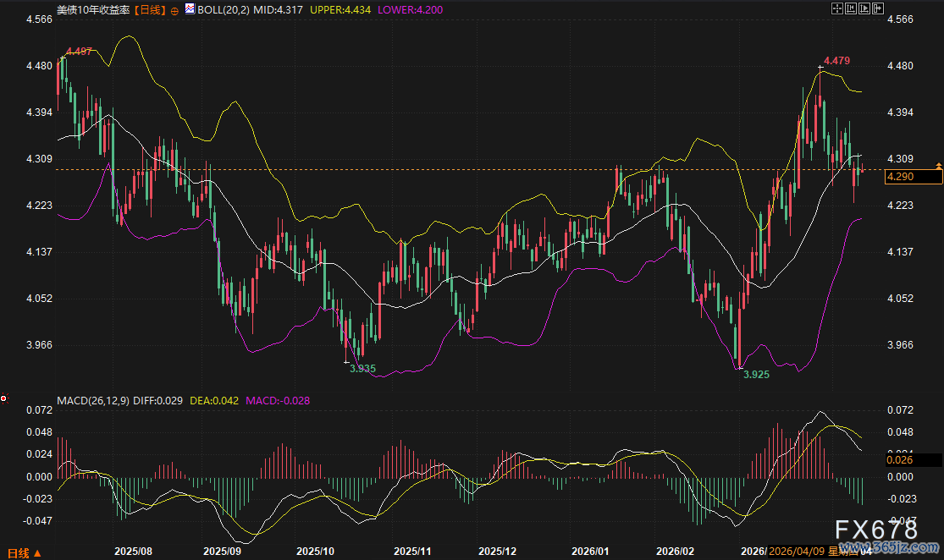Click the 3.966 label on left price axis
The width and height of the screenshot is (944, 560).
(39, 345)
